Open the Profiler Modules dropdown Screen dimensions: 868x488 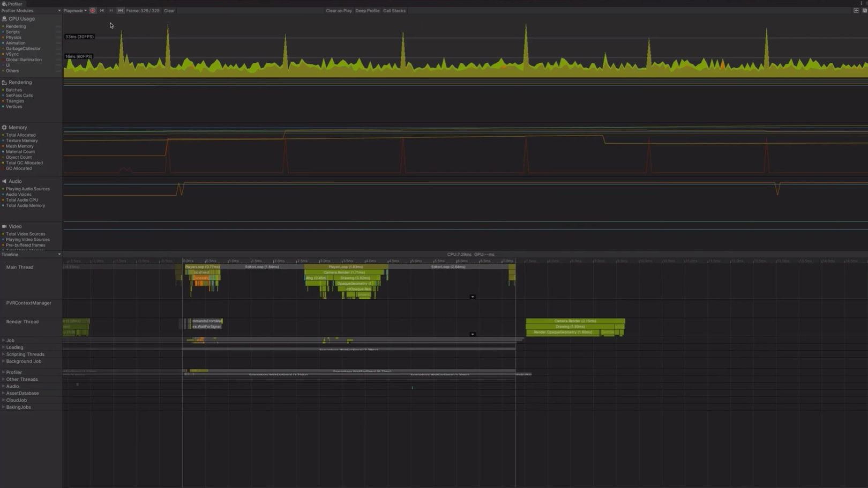point(29,10)
